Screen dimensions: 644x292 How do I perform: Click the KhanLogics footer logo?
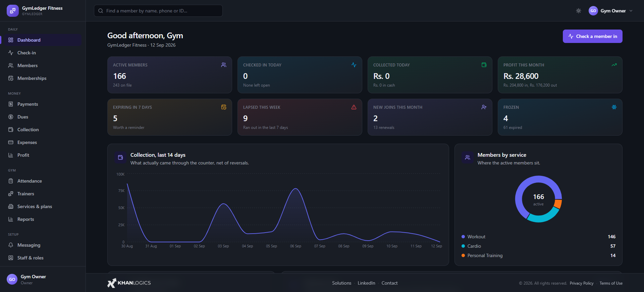129,283
